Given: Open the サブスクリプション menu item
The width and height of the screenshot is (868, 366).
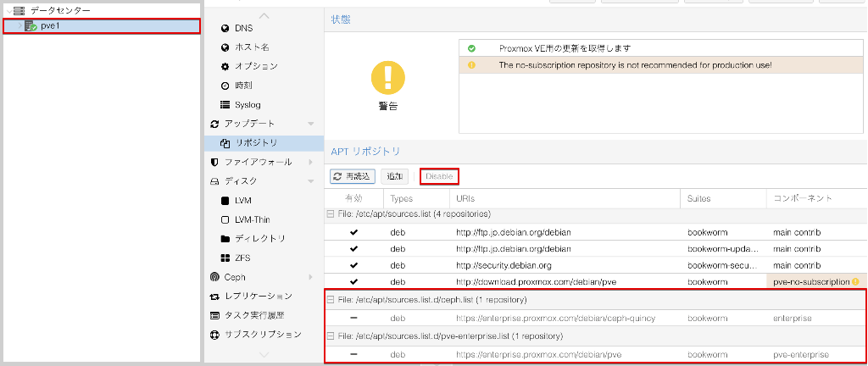Looking at the screenshot, I should click(264, 335).
